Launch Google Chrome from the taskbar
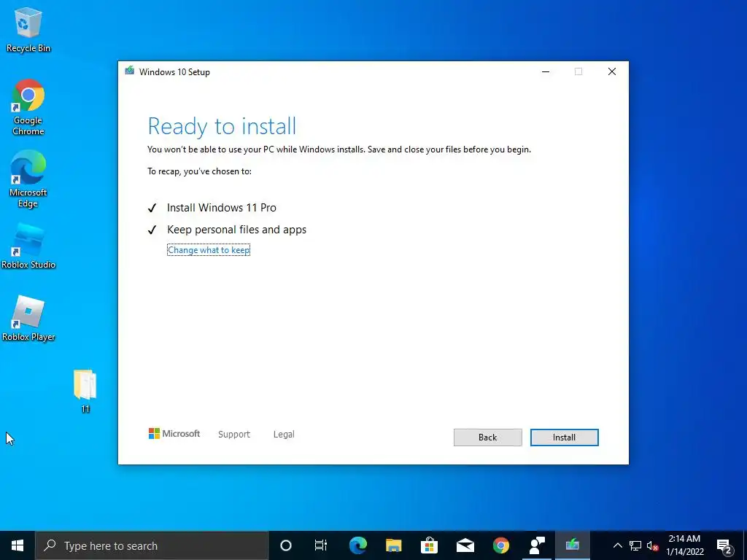This screenshot has width=747, height=560. click(501, 545)
